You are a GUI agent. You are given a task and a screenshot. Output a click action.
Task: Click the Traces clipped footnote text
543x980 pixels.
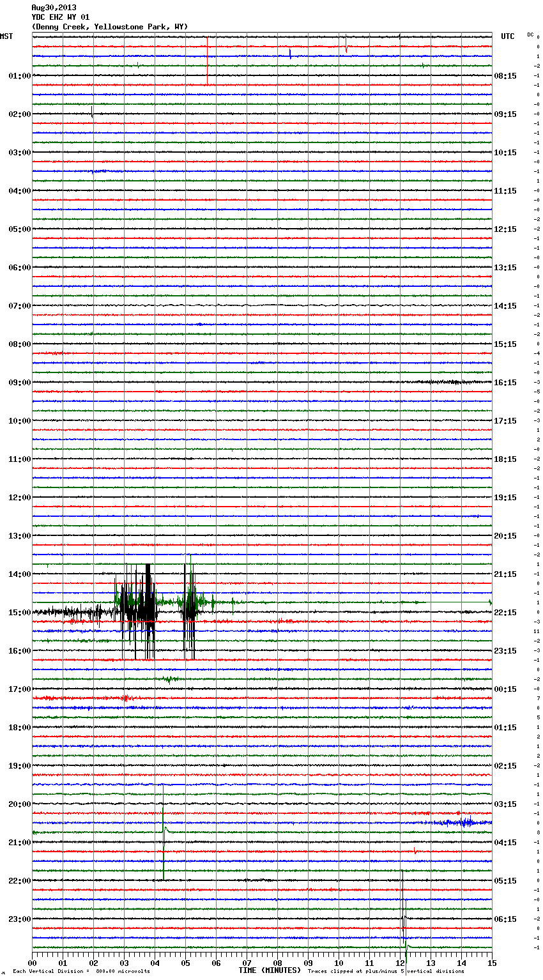(386, 971)
